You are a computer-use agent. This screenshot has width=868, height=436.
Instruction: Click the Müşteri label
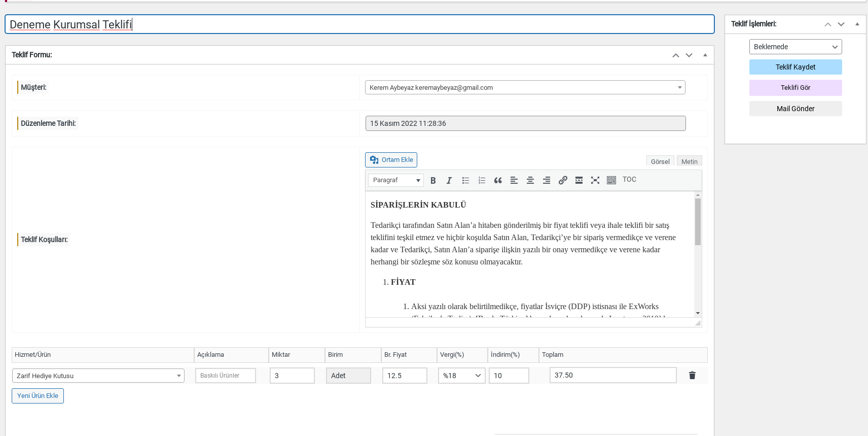tap(33, 87)
